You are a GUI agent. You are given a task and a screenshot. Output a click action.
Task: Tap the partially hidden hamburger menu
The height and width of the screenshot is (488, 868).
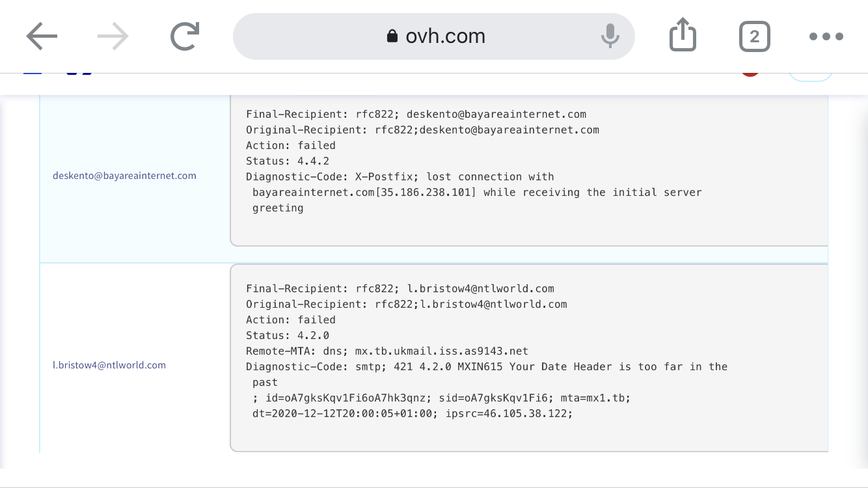(x=33, y=73)
